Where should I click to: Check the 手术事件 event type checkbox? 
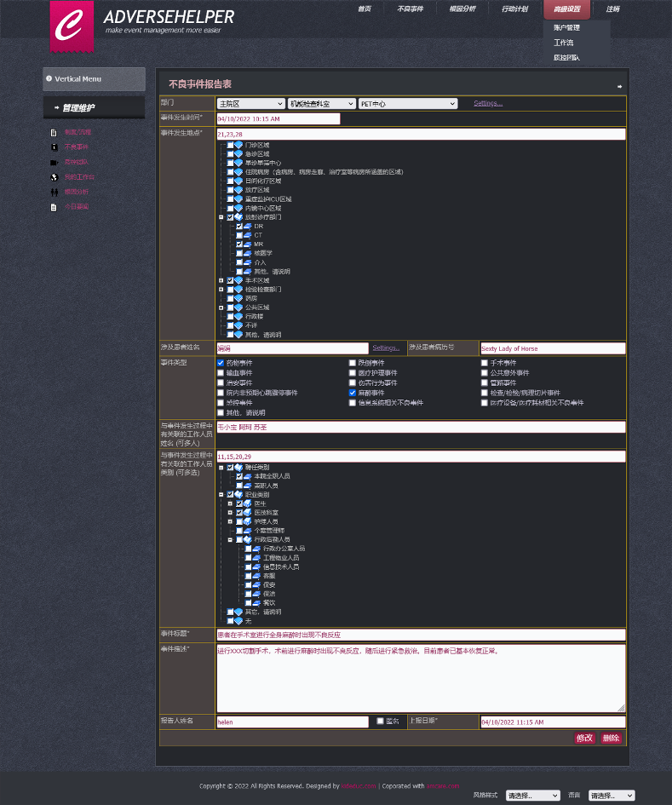pos(485,363)
